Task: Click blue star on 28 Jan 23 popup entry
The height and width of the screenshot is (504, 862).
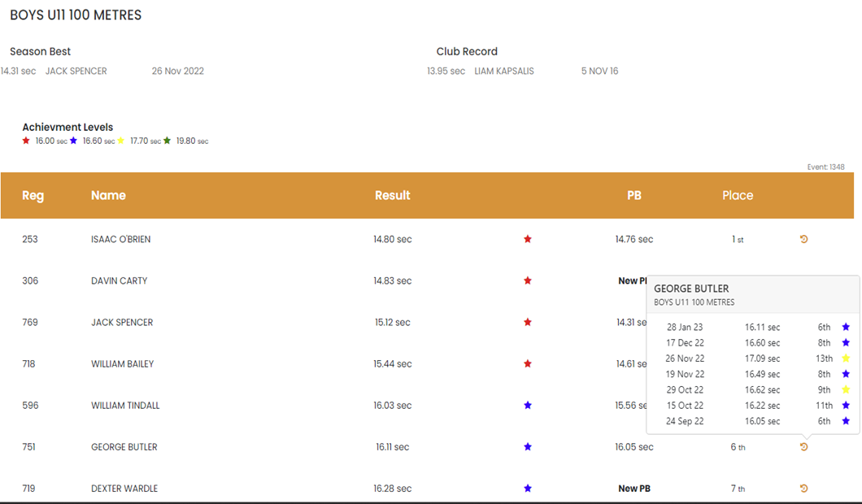Action: point(846,327)
